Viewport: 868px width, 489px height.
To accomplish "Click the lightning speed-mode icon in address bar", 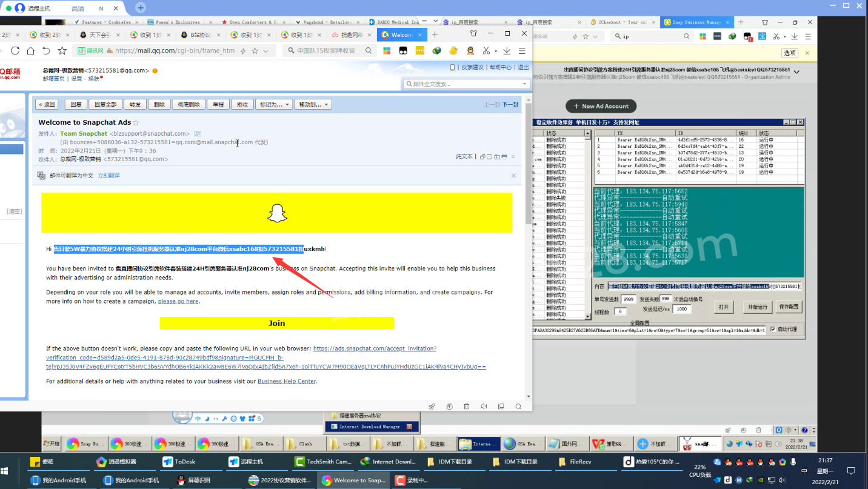I will coord(243,51).
